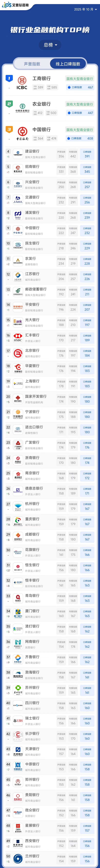Click the iiMedia 艾普思咨询 logo
The image size is (100, 868).
[15, 5]
